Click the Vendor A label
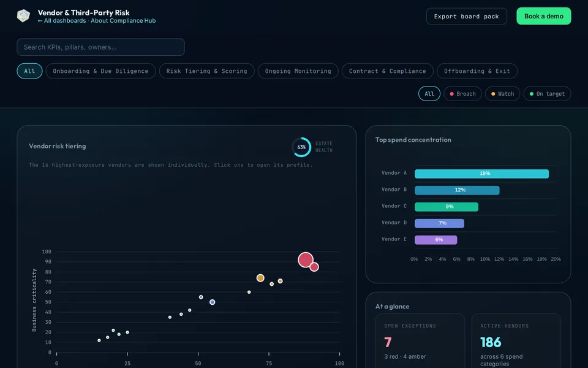This screenshot has width=588, height=368. [x=394, y=173]
